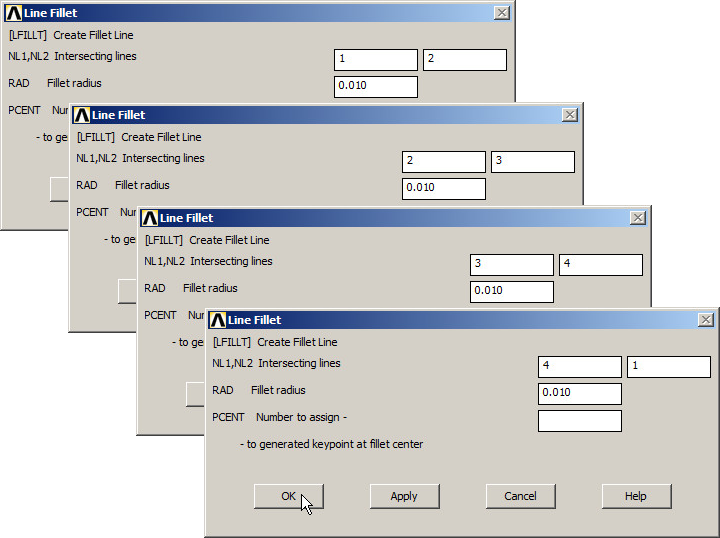Focus the fillet radius field in the front dialog
720x538 pixels.
[x=579, y=393]
